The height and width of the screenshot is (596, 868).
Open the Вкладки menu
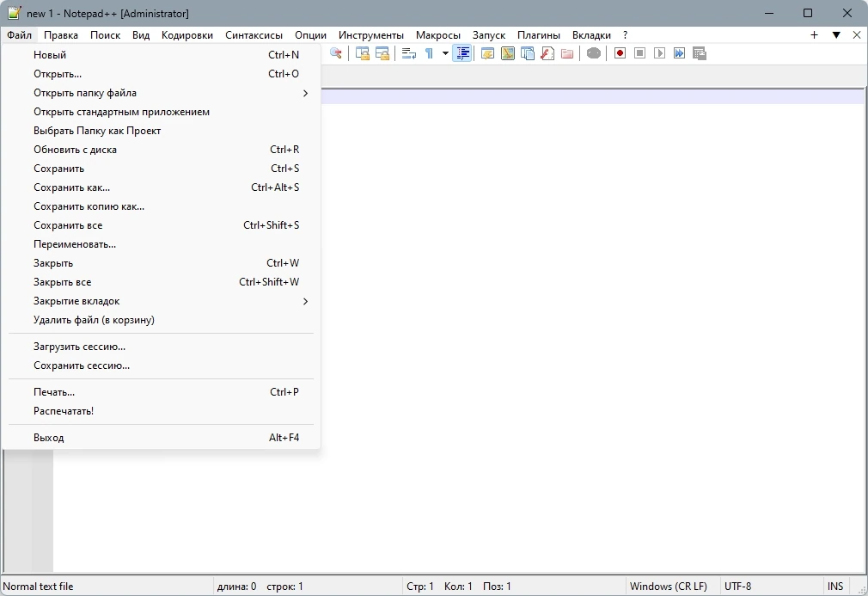click(592, 35)
